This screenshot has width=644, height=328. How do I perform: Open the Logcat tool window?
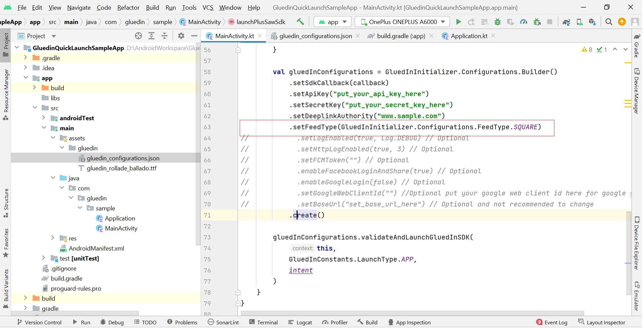tap(300, 322)
